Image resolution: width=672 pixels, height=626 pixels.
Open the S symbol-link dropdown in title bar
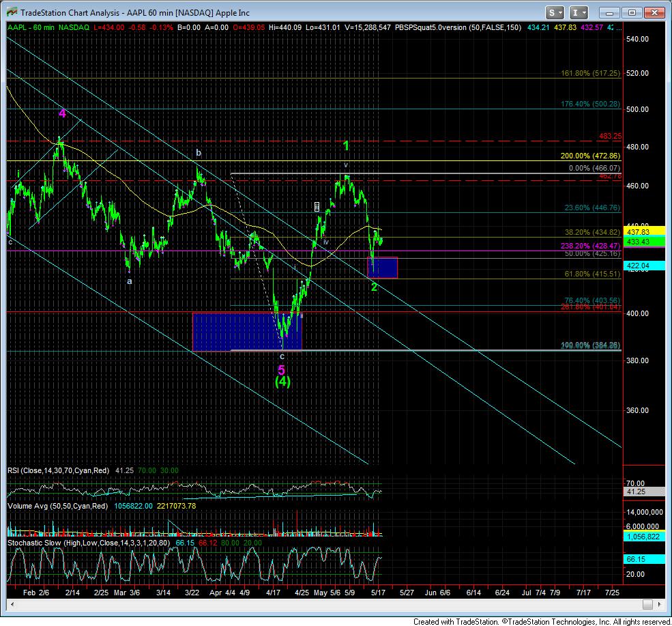555,13
